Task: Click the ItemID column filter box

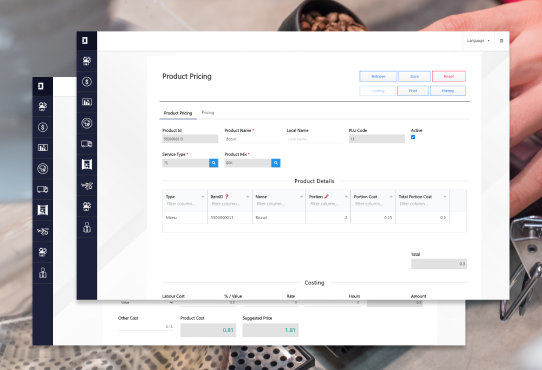Action: point(230,204)
